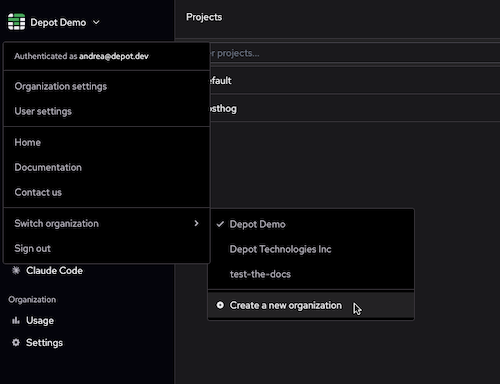The image size is (500, 384).
Task: Open Claude Code in the sidebar
Action: click(47, 270)
